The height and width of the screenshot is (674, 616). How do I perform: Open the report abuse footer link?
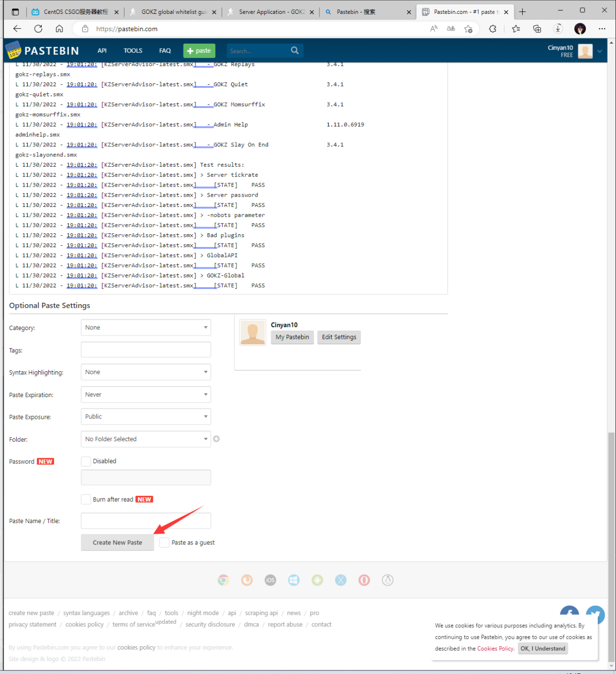[285, 624]
